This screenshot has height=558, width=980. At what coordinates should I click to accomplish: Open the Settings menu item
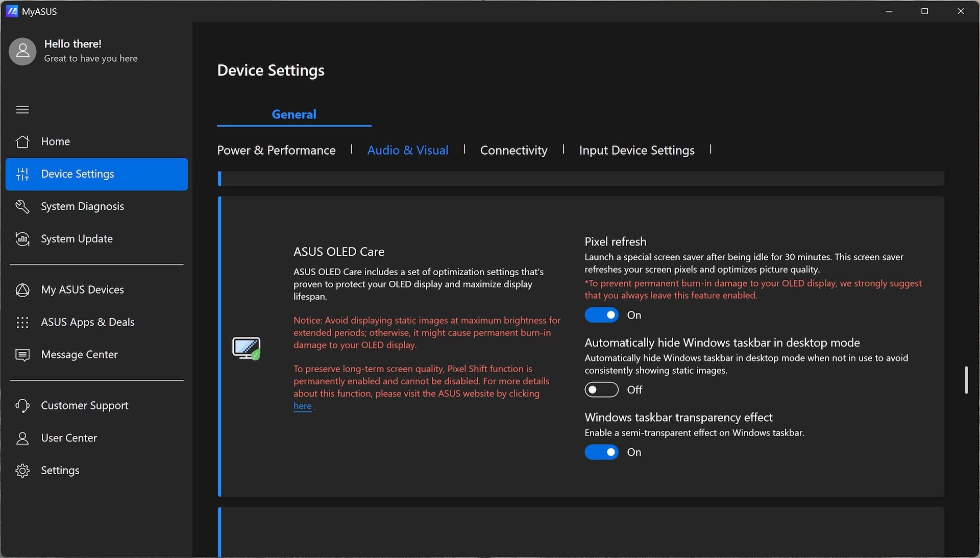(59, 469)
